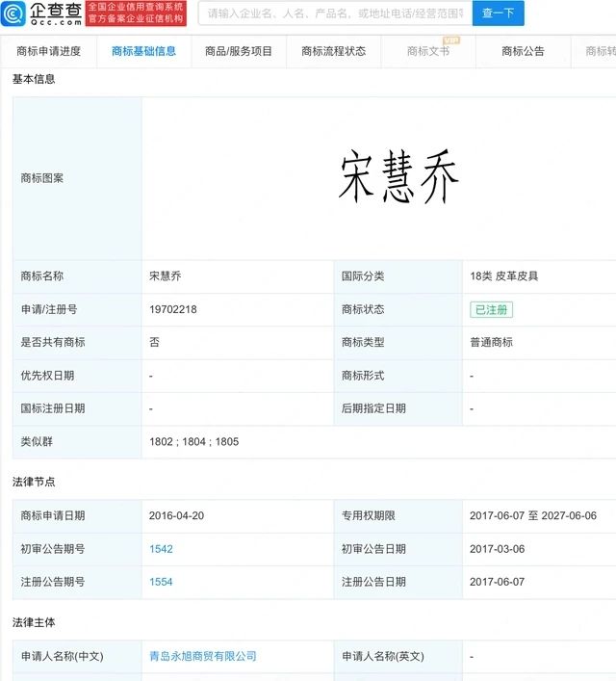Select registration announcement date 2017-06-07
Screen dimensions: 616x681
497,582
